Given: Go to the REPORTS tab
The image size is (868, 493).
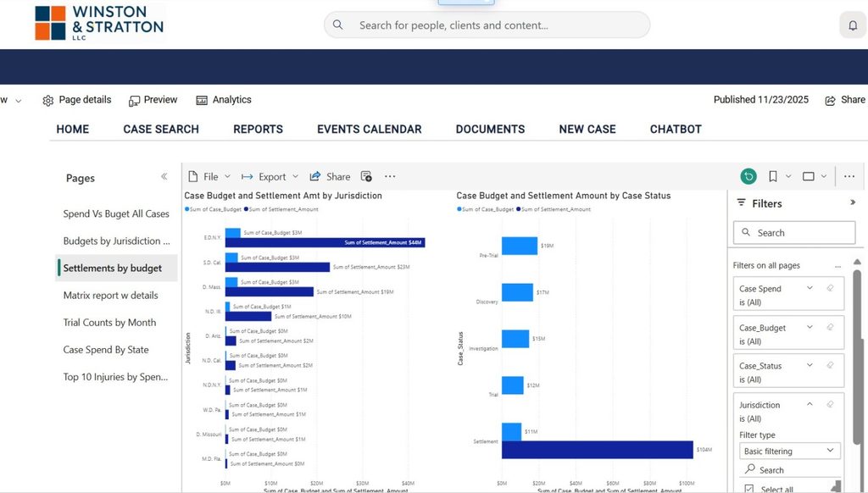Looking at the screenshot, I should pos(258,129).
